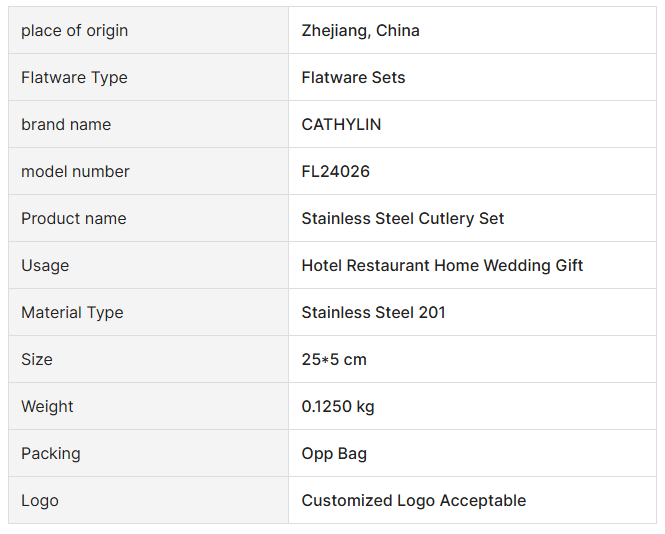Select 'Hotel Restaurant Home Wedding Gift' value
The image size is (665, 534).
(442, 266)
